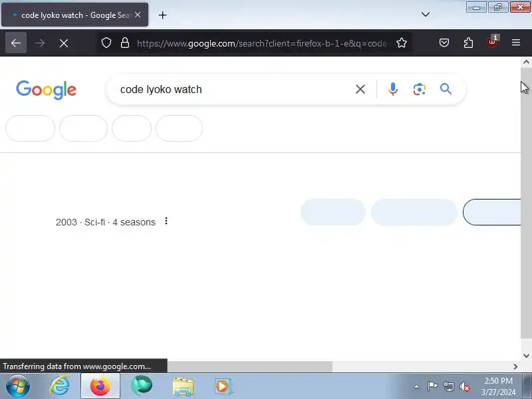The image size is (532, 399).
Task: Search by image with Google Lens icon
Action: pyautogui.click(x=420, y=89)
